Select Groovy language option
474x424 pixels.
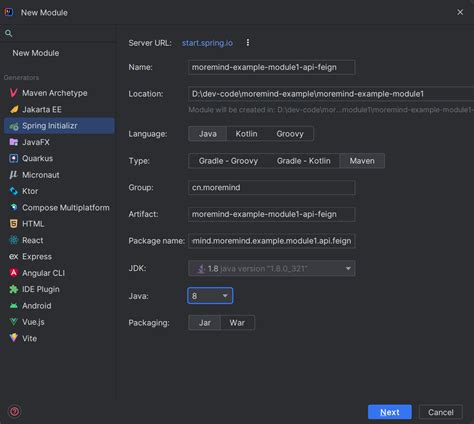290,134
